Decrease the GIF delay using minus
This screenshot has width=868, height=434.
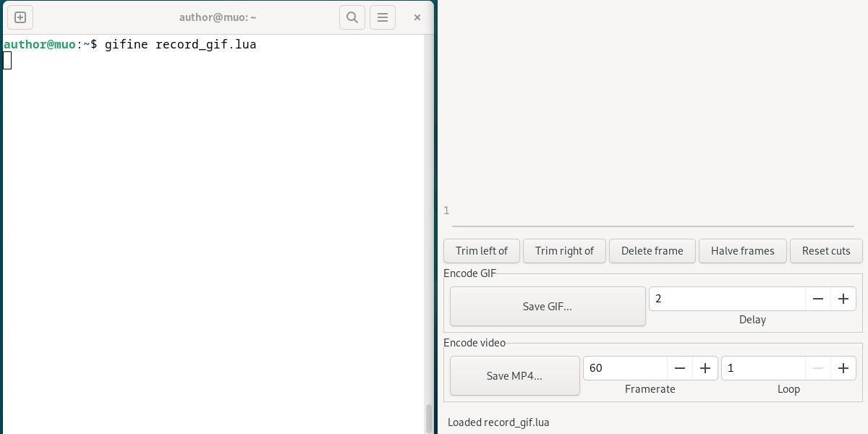818,298
